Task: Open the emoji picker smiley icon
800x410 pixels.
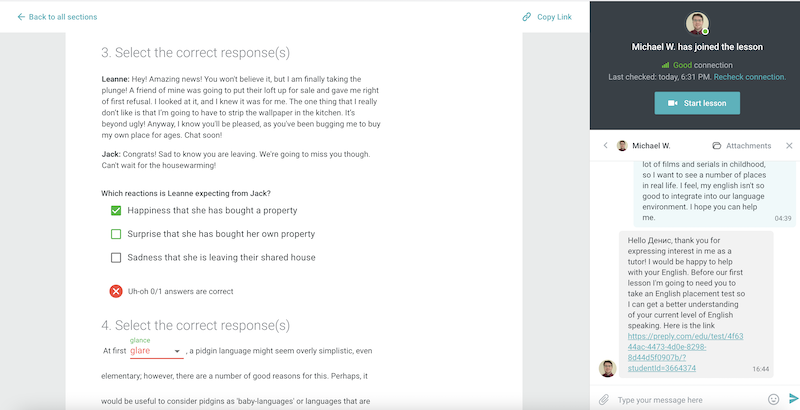Action: [773, 399]
